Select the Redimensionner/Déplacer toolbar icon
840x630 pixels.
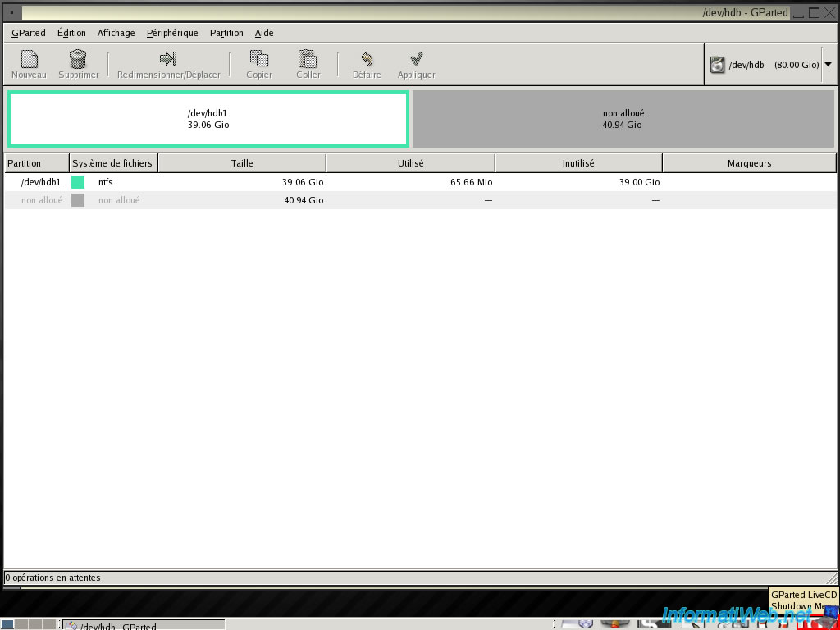tap(168, 58)
